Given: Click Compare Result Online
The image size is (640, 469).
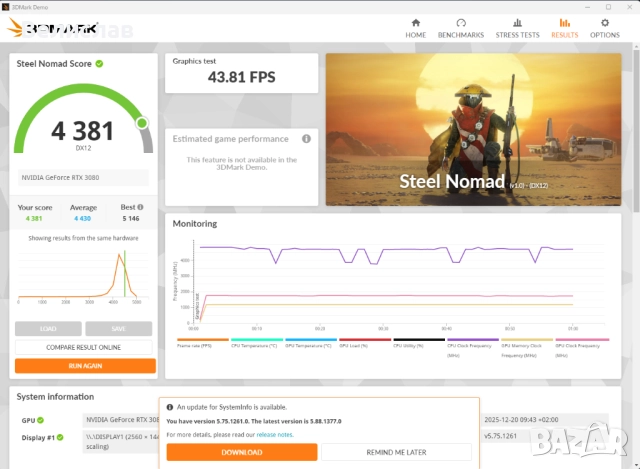Looking at the screenshot, I should pyautogui.click(x=83, y=347).
